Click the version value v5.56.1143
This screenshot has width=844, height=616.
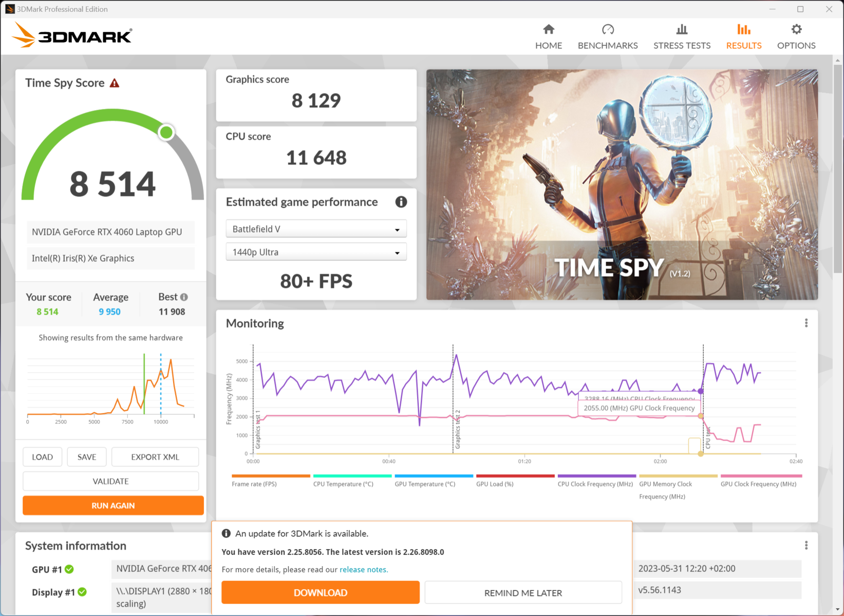(718, 590)
